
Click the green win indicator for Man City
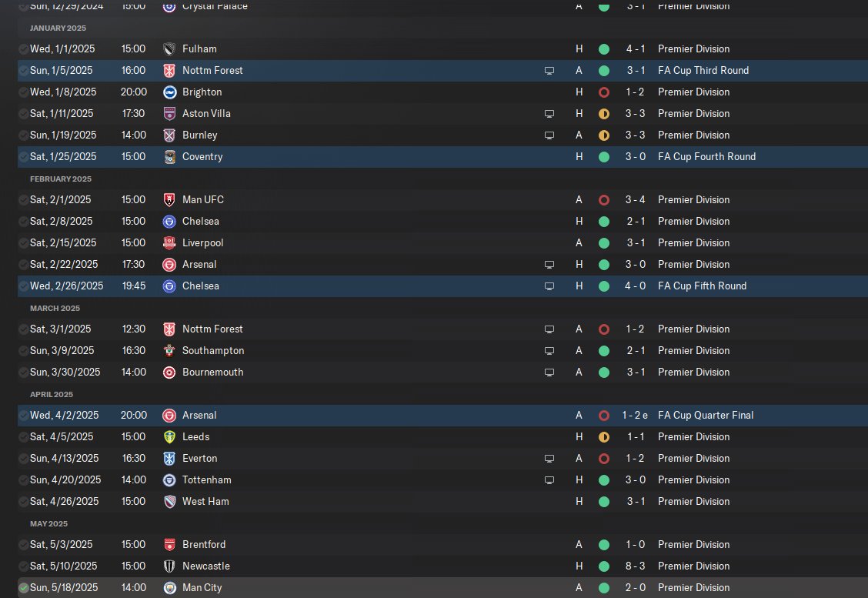pyautogui.click(x=604, y=587)
